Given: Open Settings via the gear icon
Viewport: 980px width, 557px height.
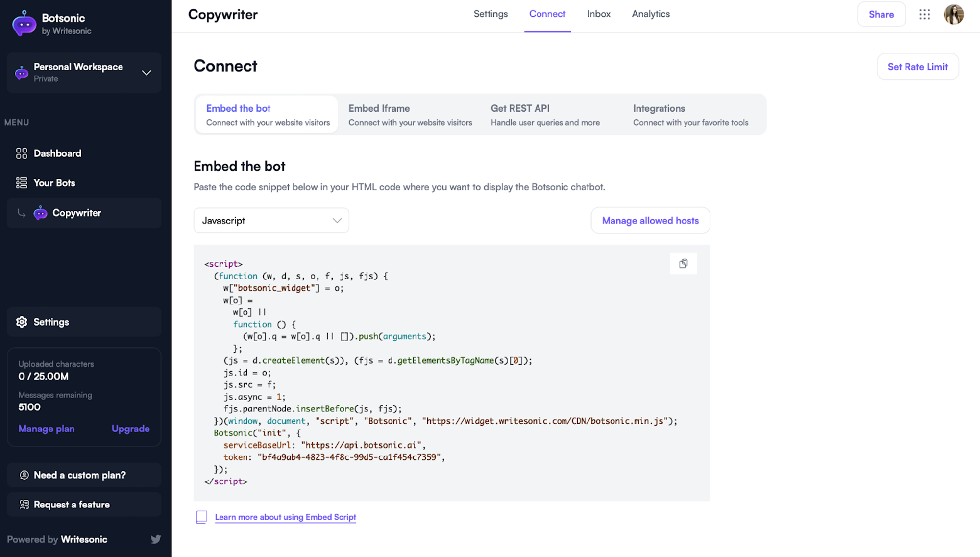Looking at the screenshot, I should 22,322.
